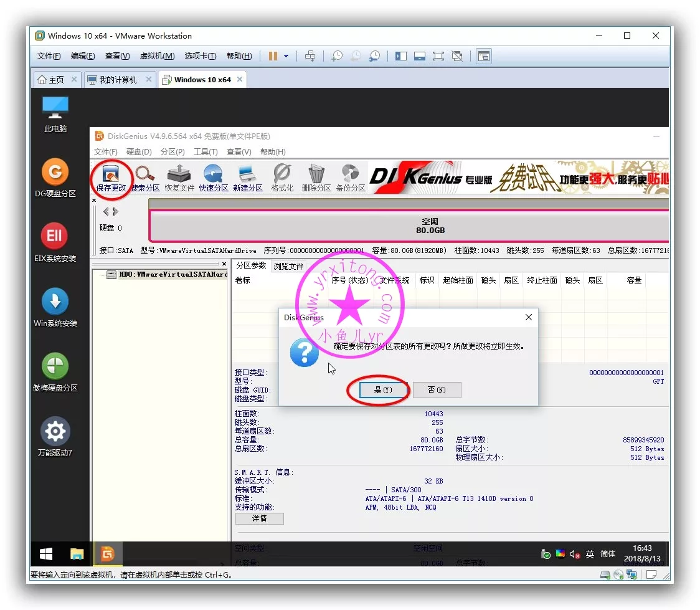Image resolution: width=700 pixels, height=610 pixels.
Task: Go to next disk with right arrow
Action: pos(115,212)
